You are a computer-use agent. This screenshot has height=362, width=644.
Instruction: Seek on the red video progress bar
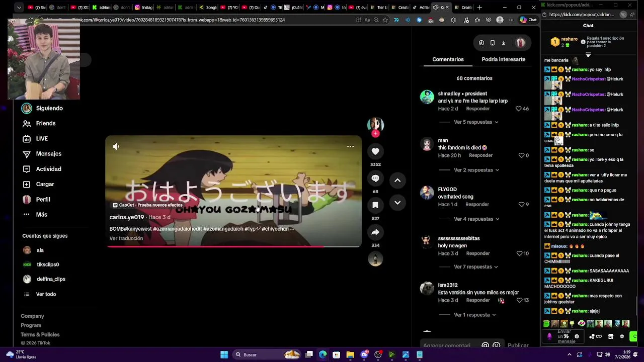pyautogui.click(x=233, y=246)
